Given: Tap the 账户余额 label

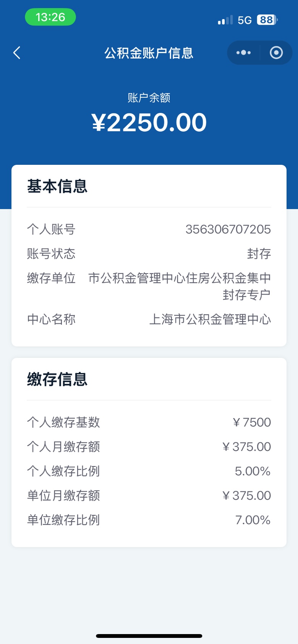Looking at the screenshot, I should tap(149, 98).
